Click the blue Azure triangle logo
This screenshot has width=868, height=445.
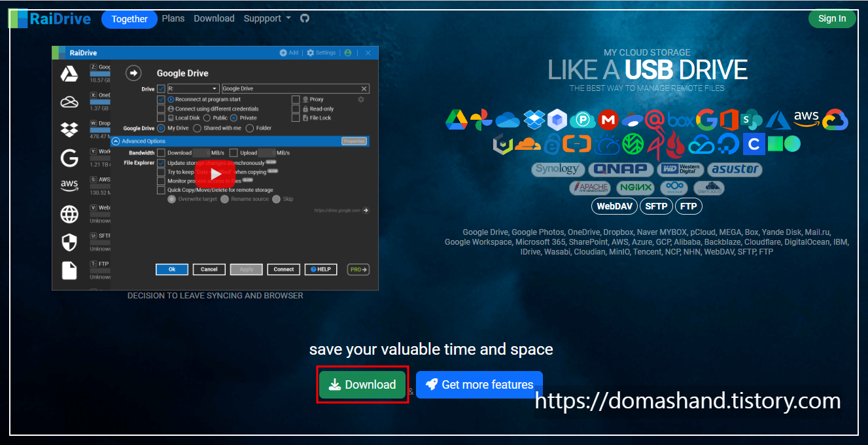click(779, 120)
